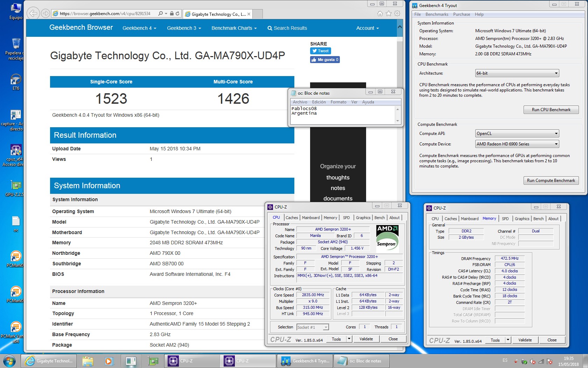Open the IE home icon
This screenshot has height=368, width=588.
[380, 13]
